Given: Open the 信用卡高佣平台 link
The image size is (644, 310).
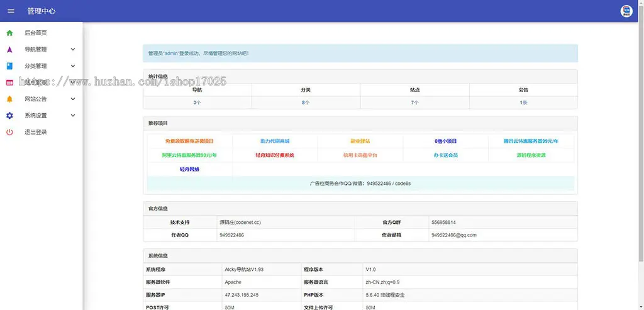Looking at the screenshot, I should (x=360, y=155).
